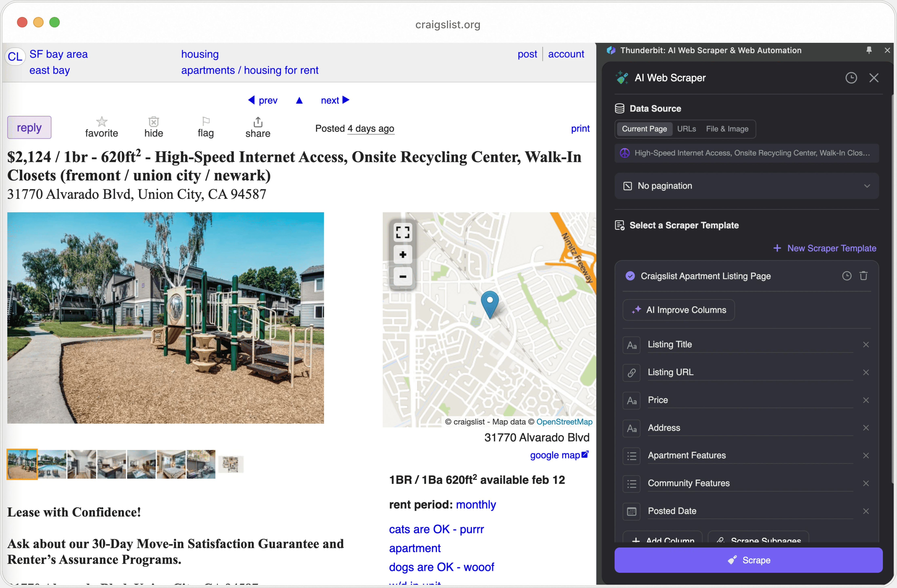Click the hide listing icon
Screen dimensions: 897x588
[153, 122]
